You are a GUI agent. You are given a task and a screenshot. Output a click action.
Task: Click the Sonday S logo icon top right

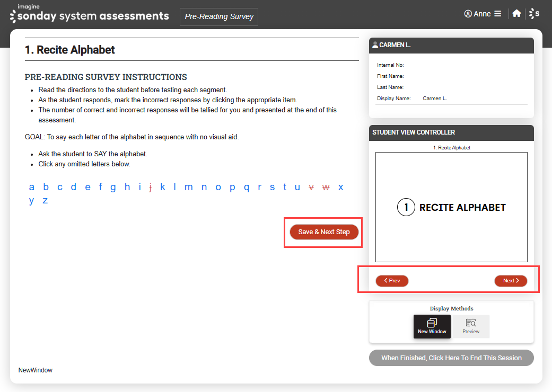click(535, 13)
